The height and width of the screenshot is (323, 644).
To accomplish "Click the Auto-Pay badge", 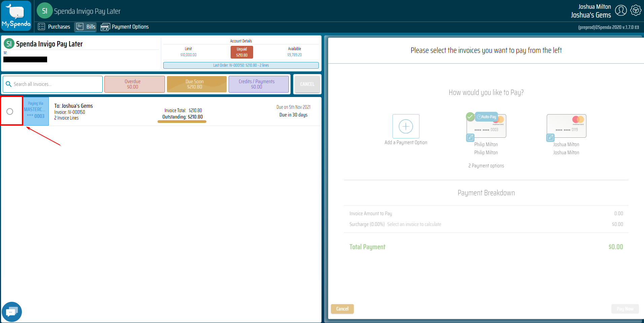I will click(486, 117).
